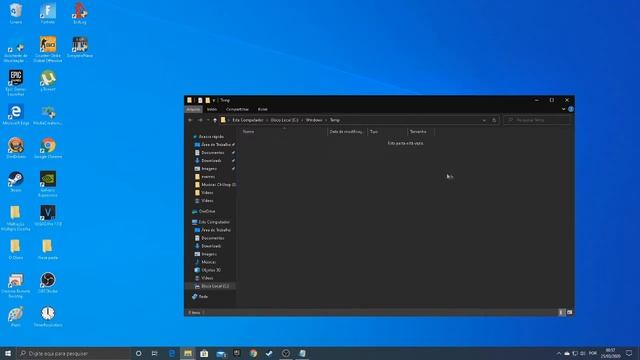Open recent locations dropdown arrow
Viewport: 640px width, 360px height.
208,120
